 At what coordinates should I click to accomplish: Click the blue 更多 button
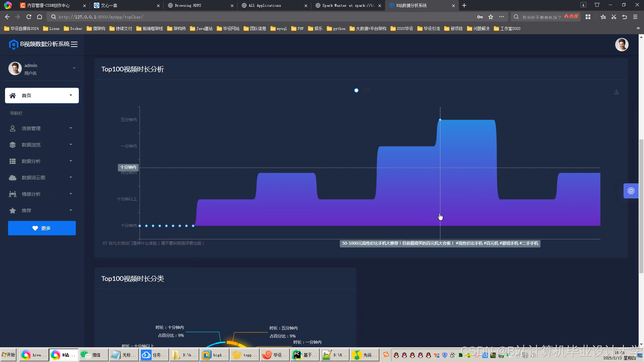(x=42, y=228)
